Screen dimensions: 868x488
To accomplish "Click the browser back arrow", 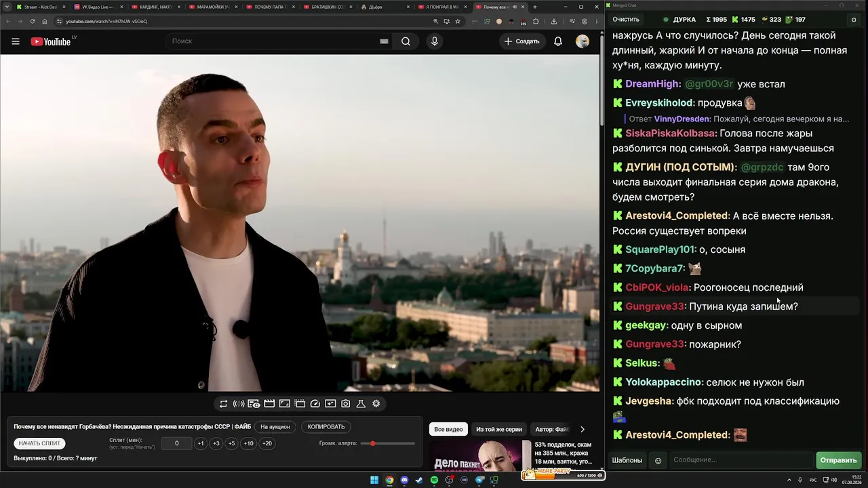I will pyautogui.click(x=7, y=21).
